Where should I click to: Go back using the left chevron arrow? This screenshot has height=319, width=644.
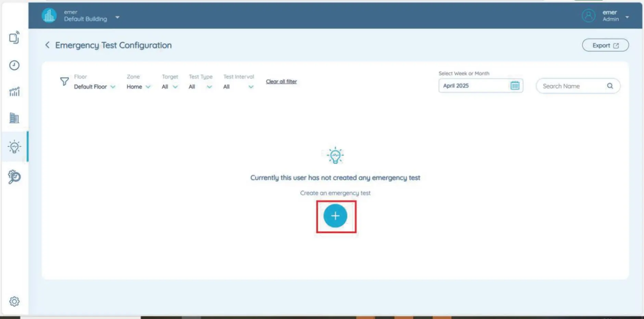coord(47,45)
